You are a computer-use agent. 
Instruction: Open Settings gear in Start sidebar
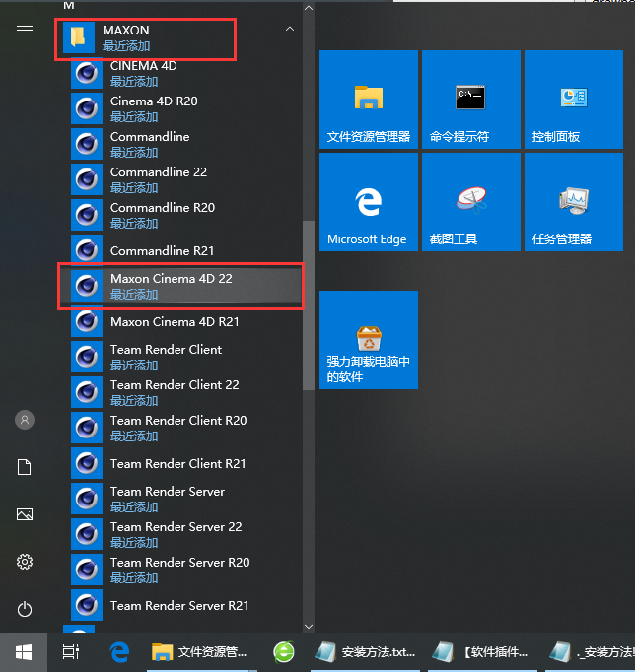(x=25, y=562)
